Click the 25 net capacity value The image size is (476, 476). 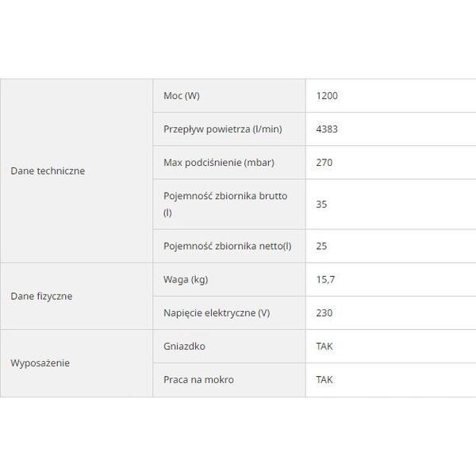pyautogui.click(x=321, y=246)
